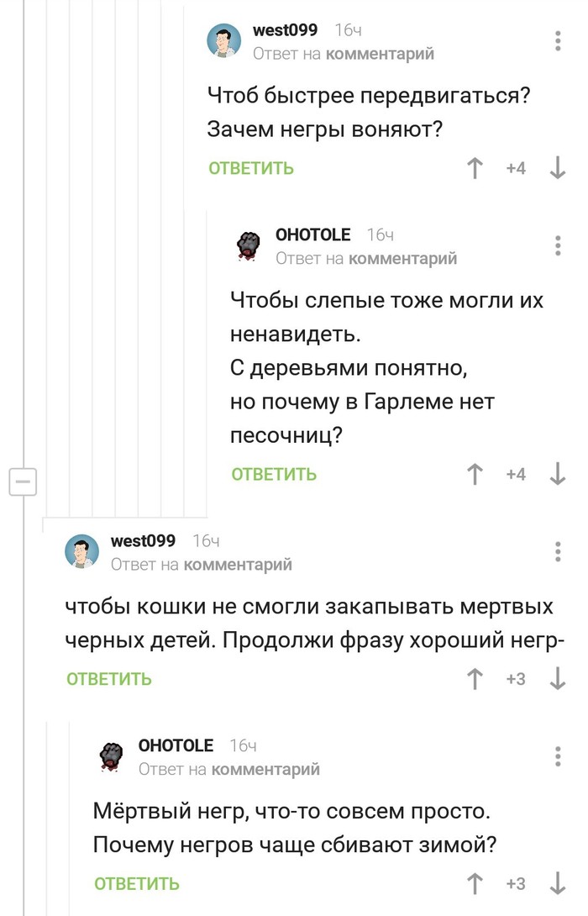Downvote the topmost west099 comment

pyautogui.click(x=557, y=168)
